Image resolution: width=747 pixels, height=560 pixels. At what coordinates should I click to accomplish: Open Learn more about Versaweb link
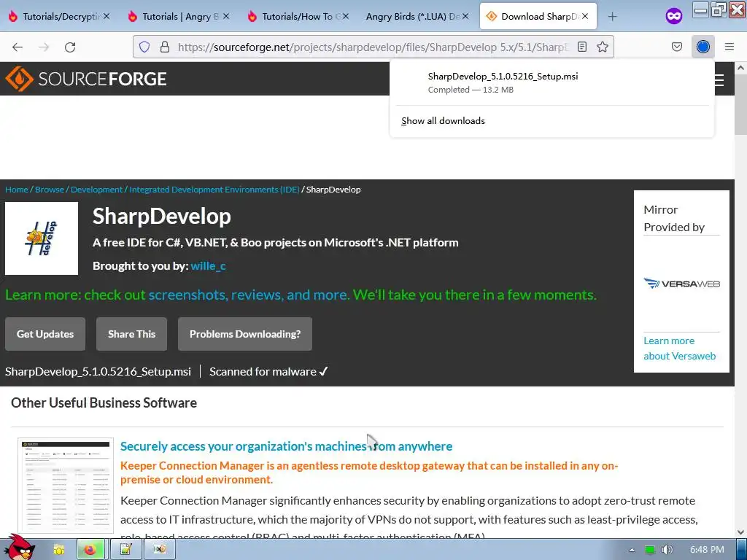pyautogui.click(x=679, y=348)
